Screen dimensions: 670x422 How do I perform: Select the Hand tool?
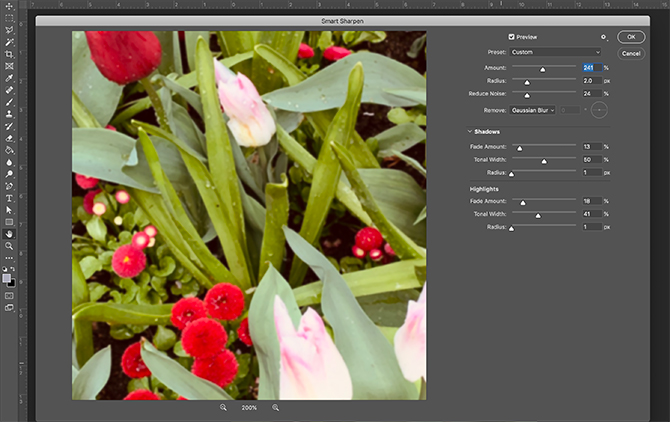pyautogui.click(x=9, y=234)
